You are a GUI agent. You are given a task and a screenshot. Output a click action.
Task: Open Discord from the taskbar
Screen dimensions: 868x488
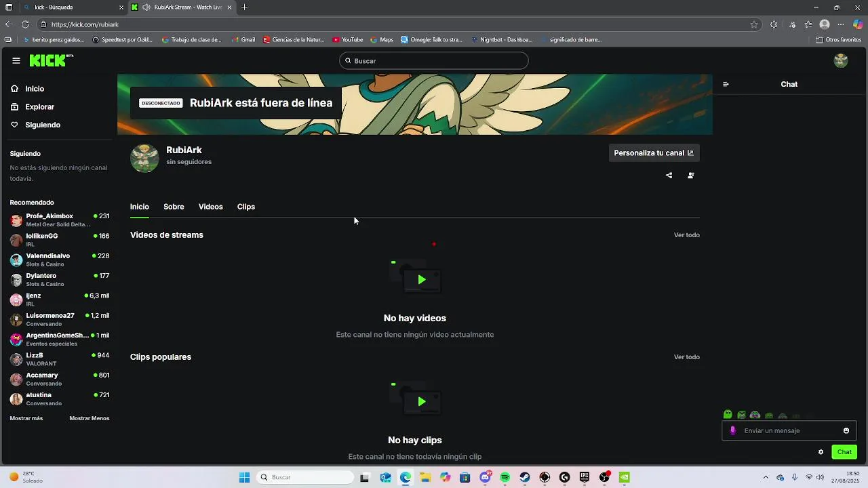486,477
